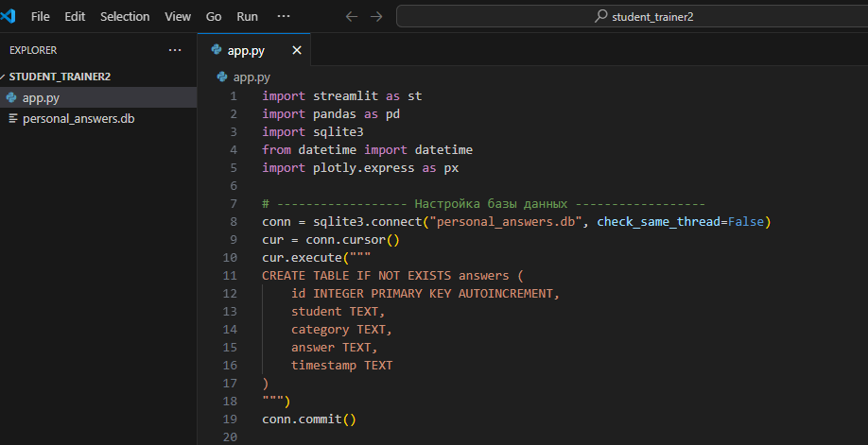Open Explorer views and more actions ellipsis
Image resolution: width=868 pixels, height=445 pixels.
(174, 50)
